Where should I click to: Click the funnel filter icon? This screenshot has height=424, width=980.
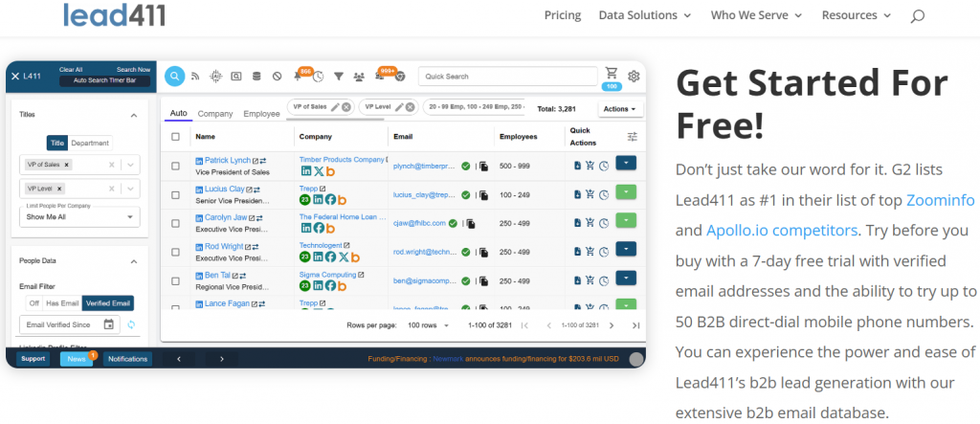tap(338, 77)
